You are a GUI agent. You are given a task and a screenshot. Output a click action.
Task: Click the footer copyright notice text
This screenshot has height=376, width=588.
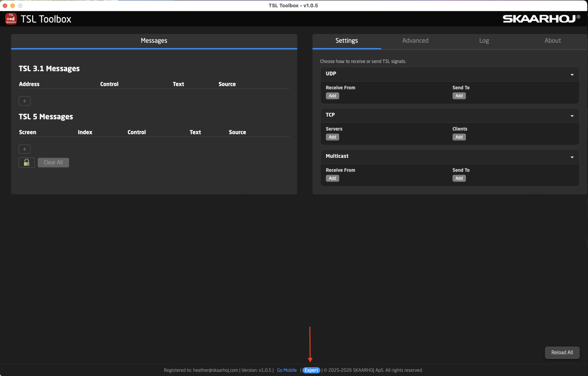point(373,370)
